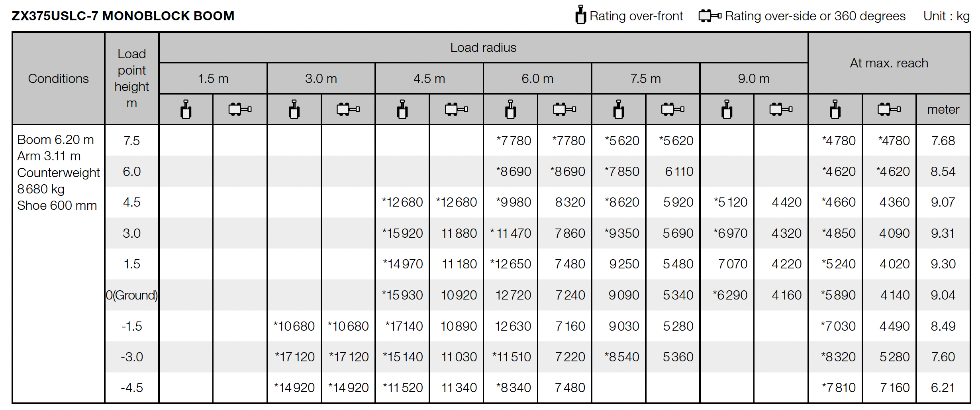This screenshot has height=410, width=980.
Task: Click the '-4.5' load point height row label
Action: pyautogui.click(x=132, y=388)
